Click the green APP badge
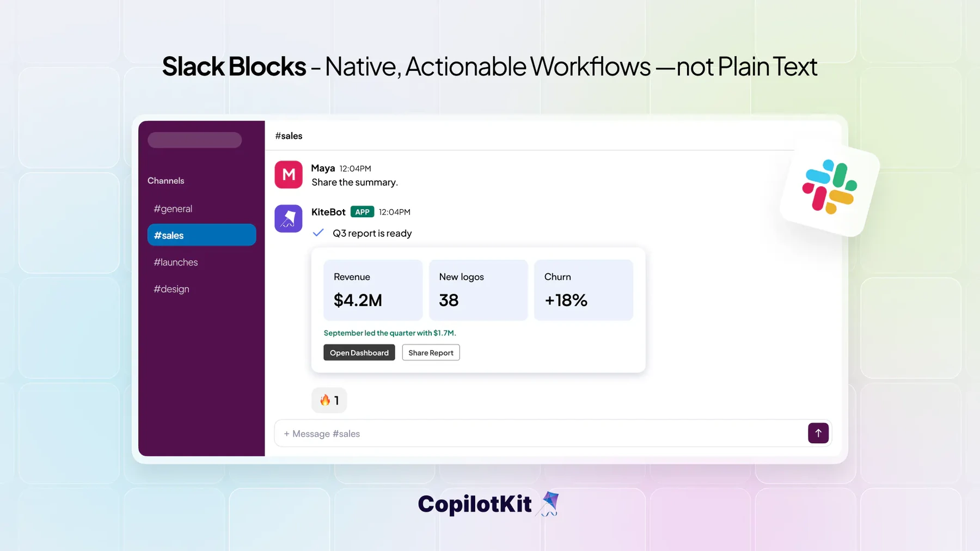Image resolution: width=980 pixels, height=551 pixels. 362,212
